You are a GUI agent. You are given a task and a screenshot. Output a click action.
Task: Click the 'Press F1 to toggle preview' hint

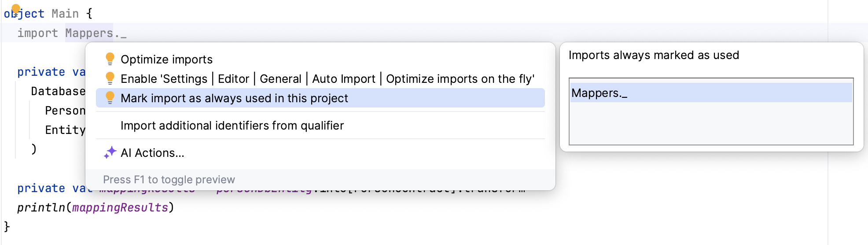click(169, 180)
